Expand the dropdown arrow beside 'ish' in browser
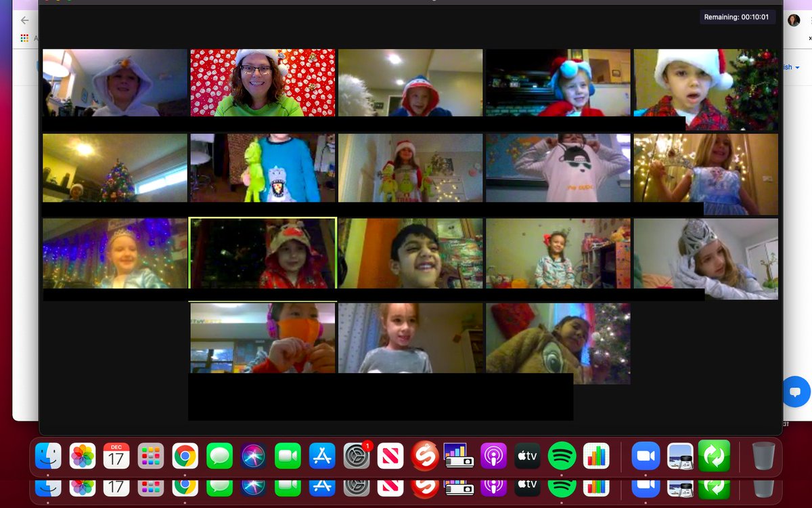This screenshot has height=508, width=812. click(x=797, y=68)
